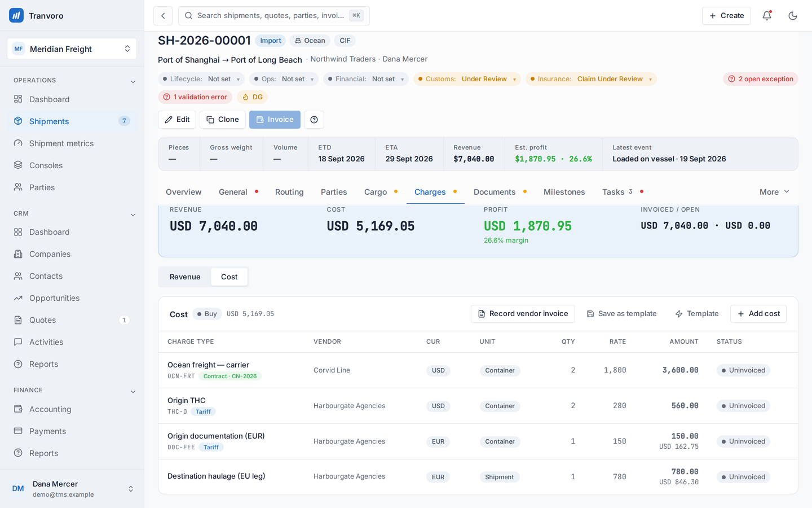Open Consoles in the sidebar
Viewport: 812px width, 508px height.
72,165
